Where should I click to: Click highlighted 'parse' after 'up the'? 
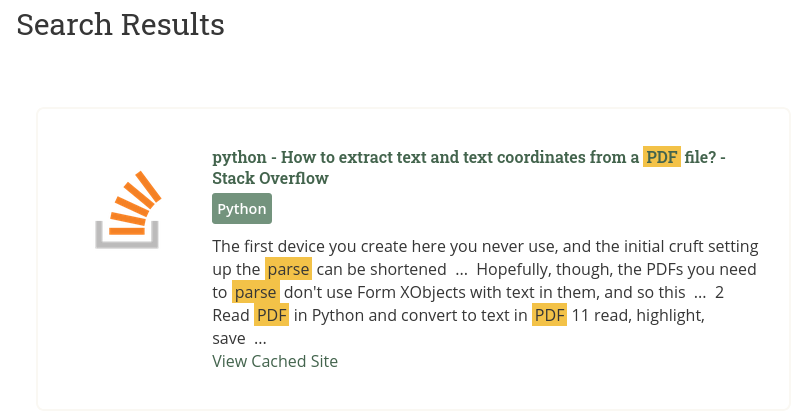[x=288, y=269]
